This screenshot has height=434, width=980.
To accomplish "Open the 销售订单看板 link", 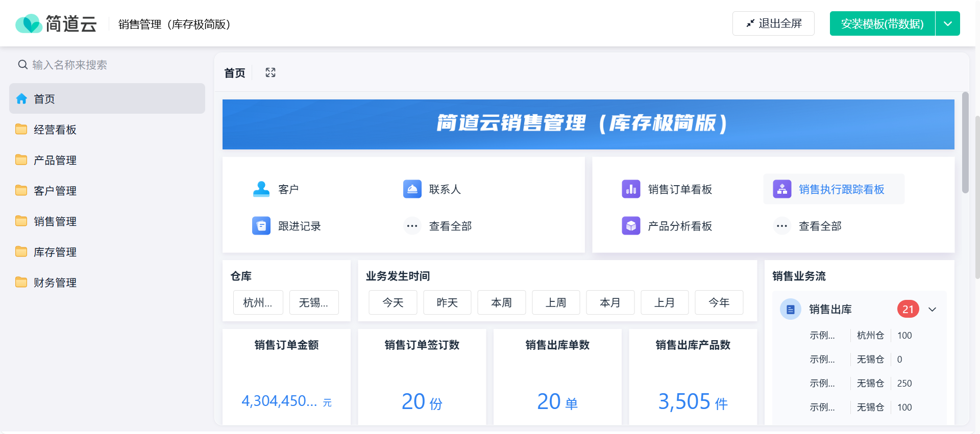I will coord(680,189).
